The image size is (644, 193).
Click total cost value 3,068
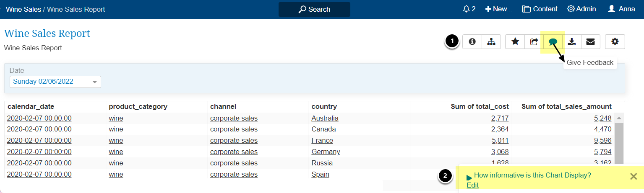pyautogui.click(x=500, y=152)
